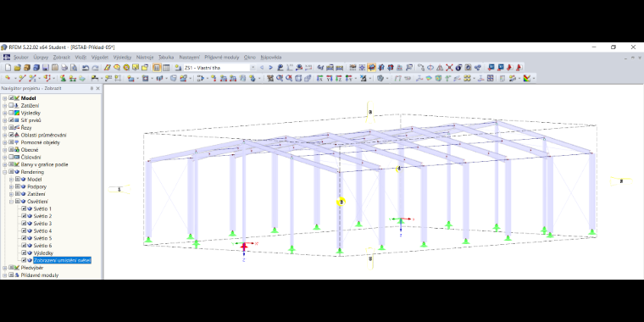This screenshot has width=644, height=322.
Task: Create a new model with the blank page icon
Action: point(8,68)
